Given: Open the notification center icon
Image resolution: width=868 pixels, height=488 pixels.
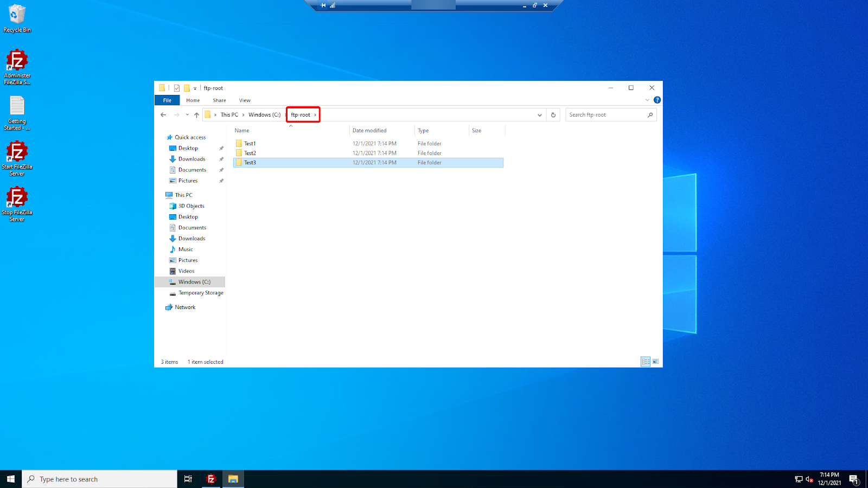Looking at the screenshot, I should (853, 479).
